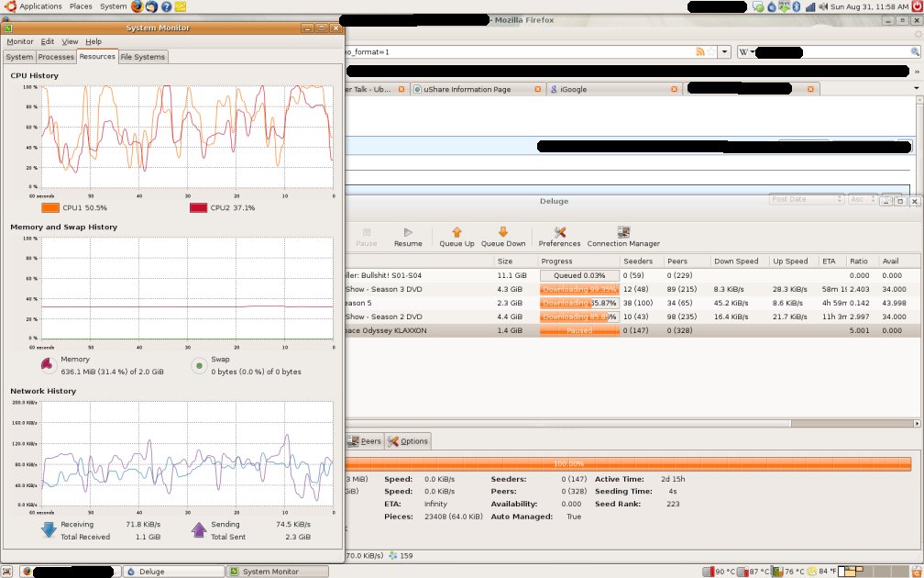Select the queued 11.1 GiB torrent row

632,275
